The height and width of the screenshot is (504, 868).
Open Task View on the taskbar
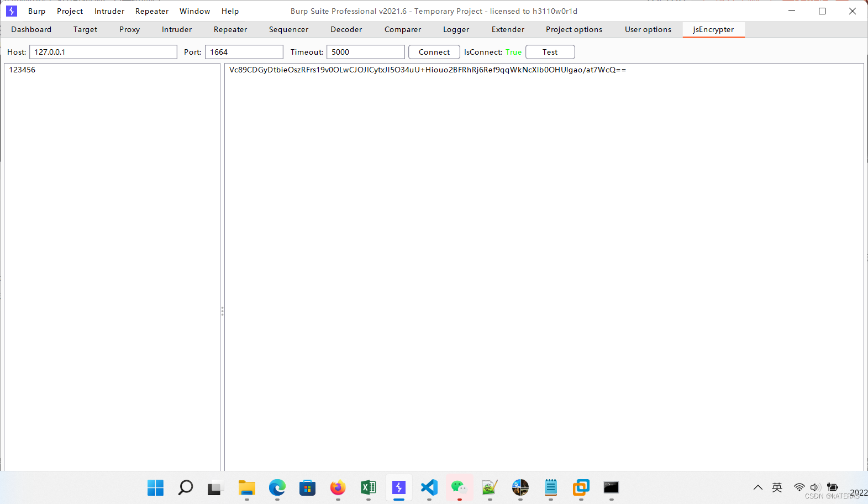click(214, 488)
